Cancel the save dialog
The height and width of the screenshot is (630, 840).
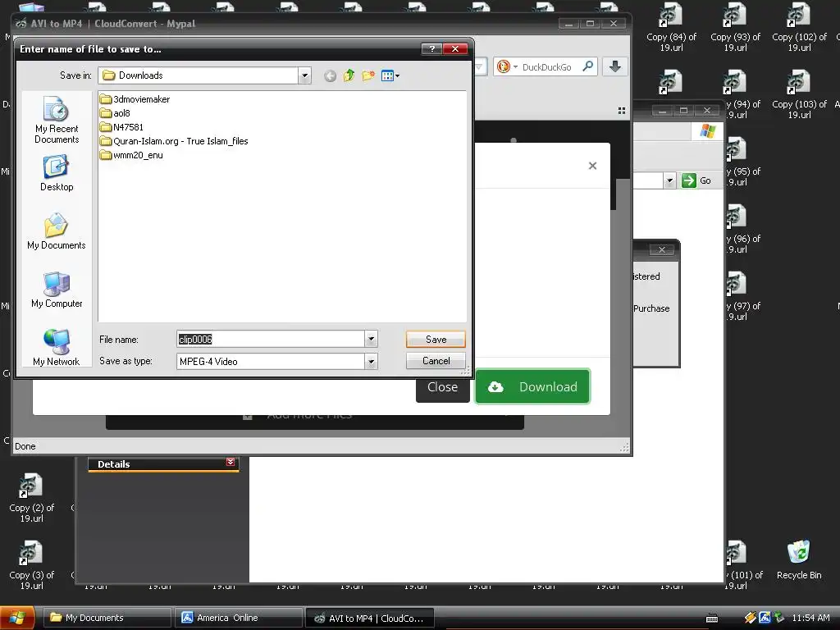[436, 361]
